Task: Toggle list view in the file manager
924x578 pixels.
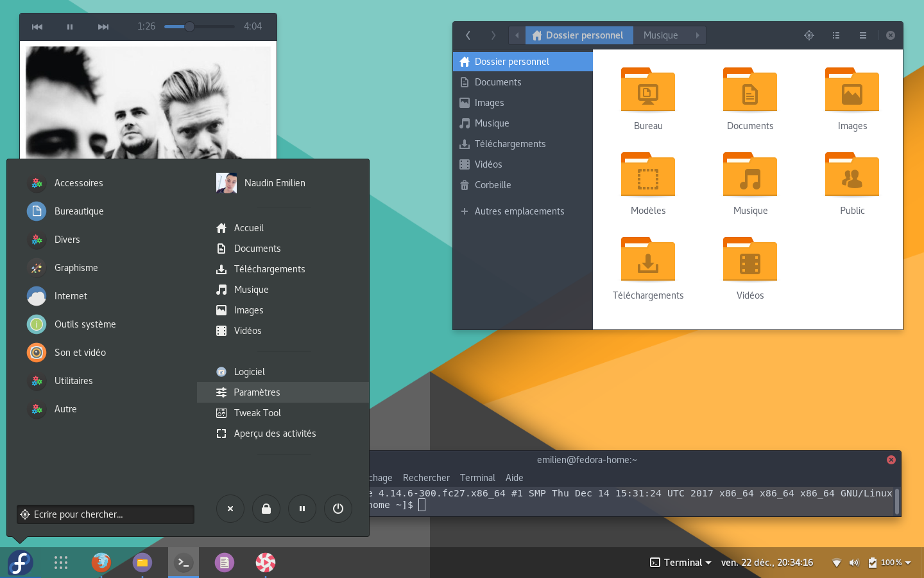Action: (x=836, y=35)
